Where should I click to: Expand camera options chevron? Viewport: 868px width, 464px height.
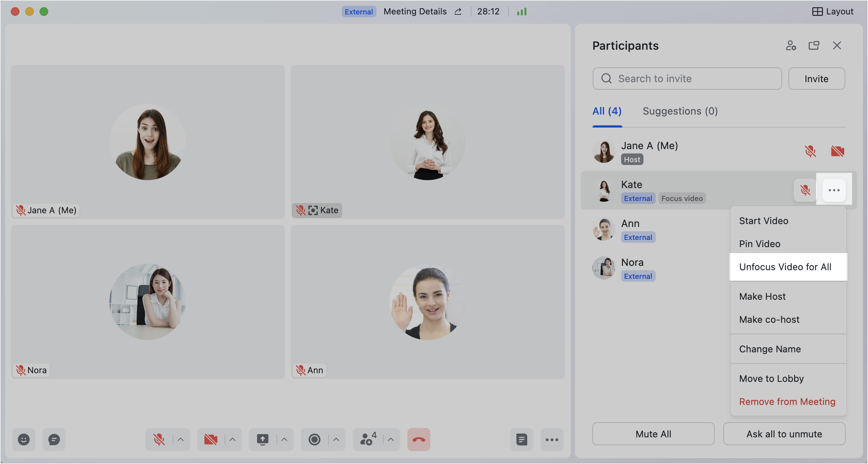coord(233,439)
